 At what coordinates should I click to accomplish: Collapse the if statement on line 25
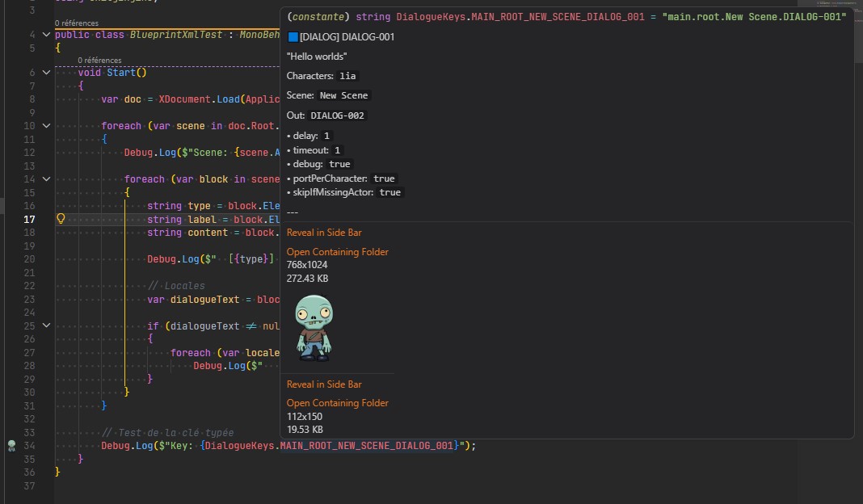pyautogui.click(x=46, y=325)
